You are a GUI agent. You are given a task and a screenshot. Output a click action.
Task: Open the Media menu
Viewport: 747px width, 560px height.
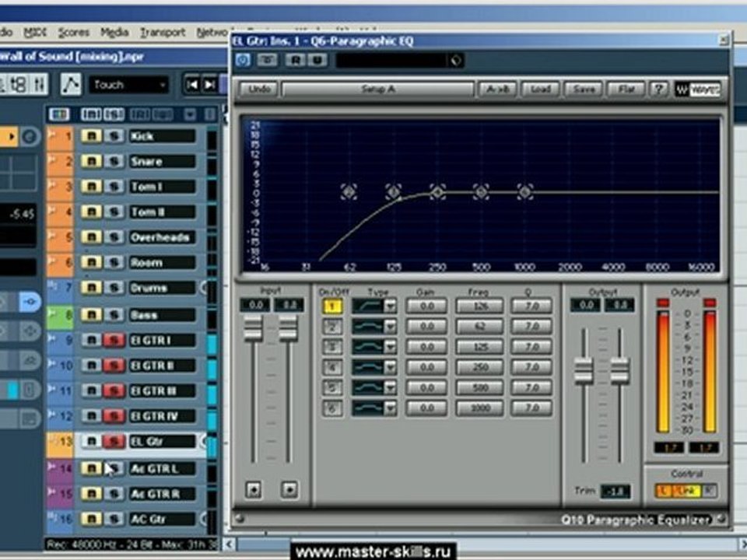[115, 33]
